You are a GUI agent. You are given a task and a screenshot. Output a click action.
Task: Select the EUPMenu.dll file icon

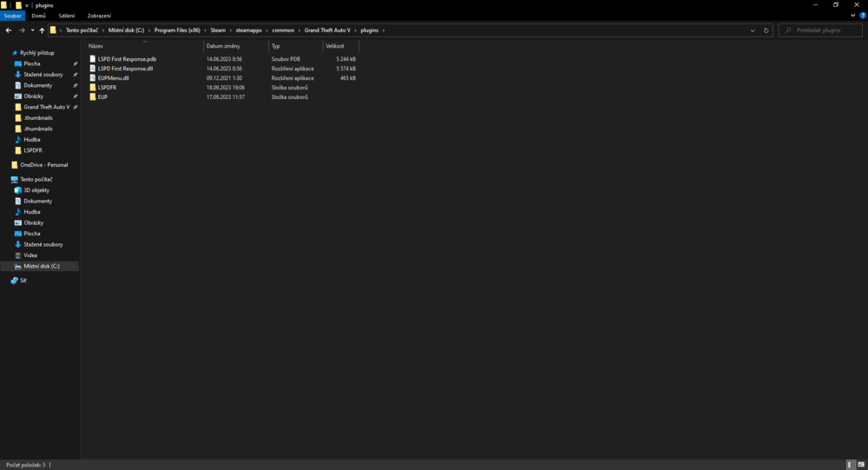point(93,78)
